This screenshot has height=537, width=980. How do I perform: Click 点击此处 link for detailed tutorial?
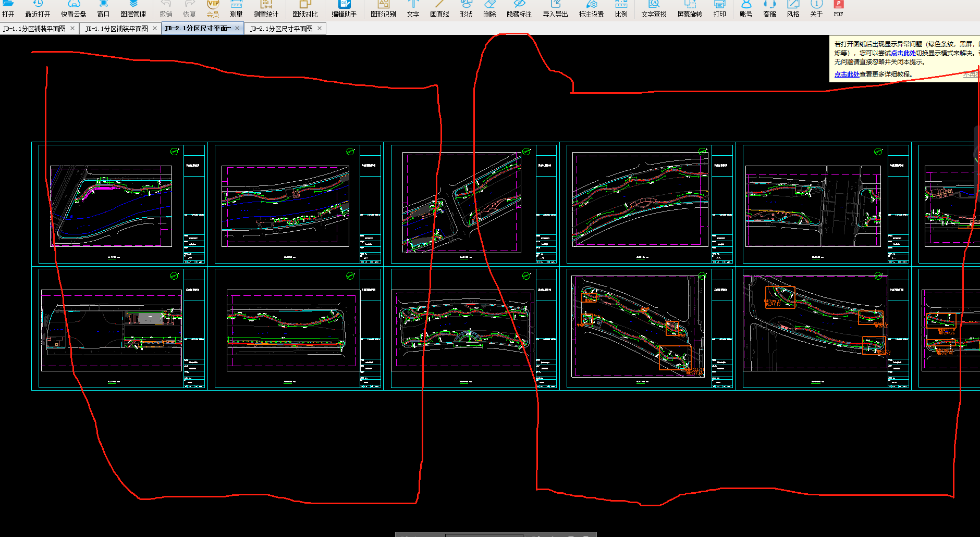click(x=847, y=74)
